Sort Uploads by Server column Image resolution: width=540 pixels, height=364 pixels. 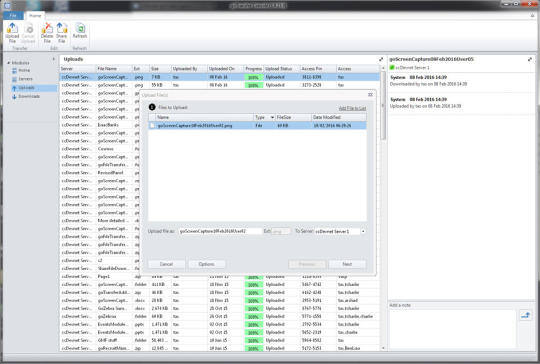(x=78, y=69)
